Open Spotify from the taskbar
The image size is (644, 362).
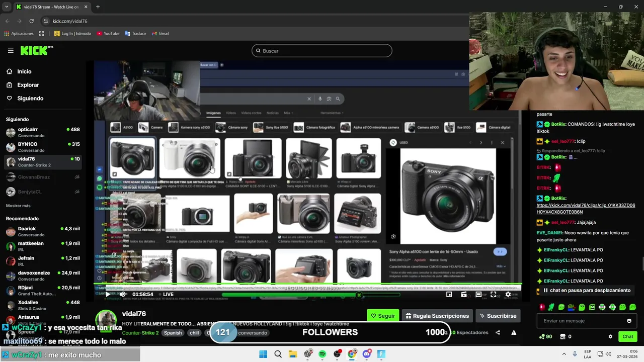(323, 354)
